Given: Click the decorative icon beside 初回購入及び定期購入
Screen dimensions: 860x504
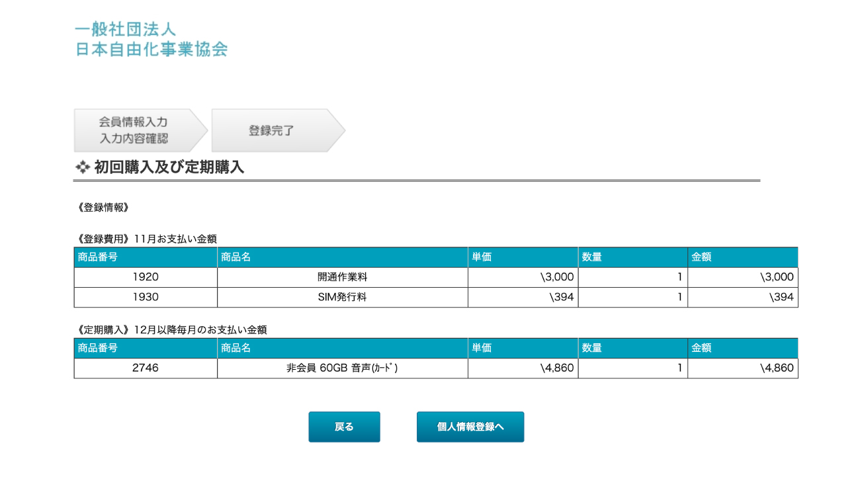Looking at the screenshot, I should click(x=83, y=167).
